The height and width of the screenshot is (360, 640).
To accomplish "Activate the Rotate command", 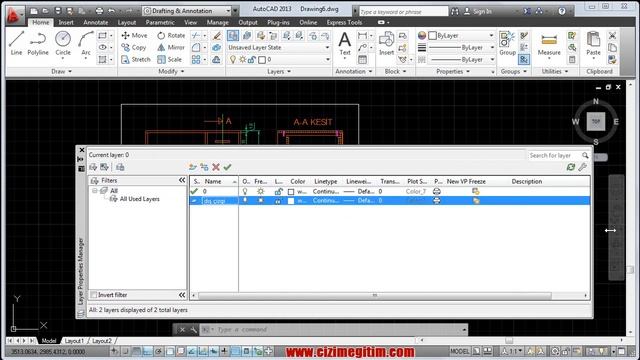I will 171,36.
